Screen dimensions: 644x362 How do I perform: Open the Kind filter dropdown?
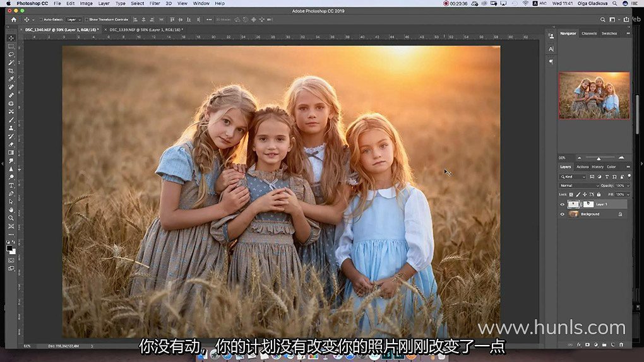[x=573, y=177]
